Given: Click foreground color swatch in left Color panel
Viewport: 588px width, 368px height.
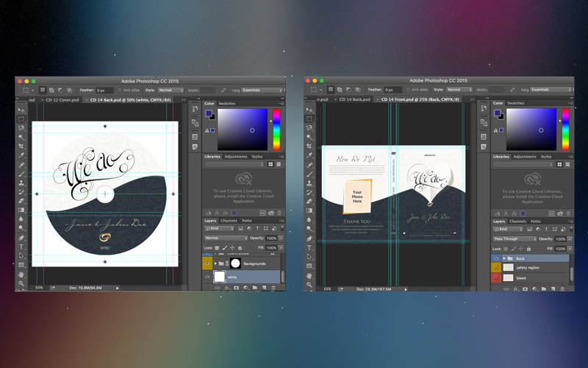Looking at the screenshot, I should (x=209, y=113).
